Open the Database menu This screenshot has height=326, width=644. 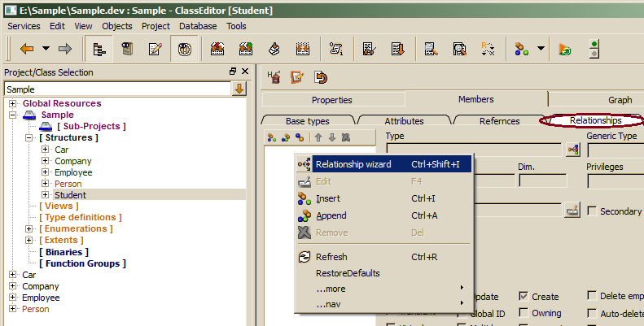[198, 26]
